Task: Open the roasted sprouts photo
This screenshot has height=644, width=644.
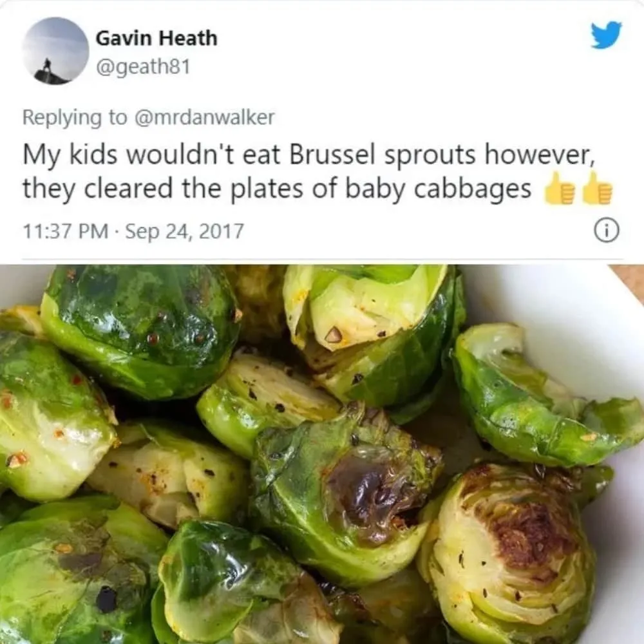Action: pyautogui.click(x=322, y=454)
